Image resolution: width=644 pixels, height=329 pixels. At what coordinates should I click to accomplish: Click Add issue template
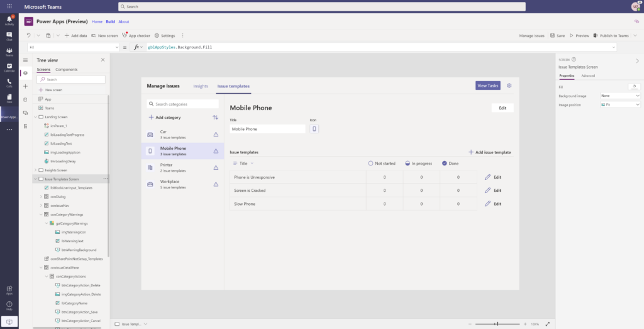click(x=489, y=152)
